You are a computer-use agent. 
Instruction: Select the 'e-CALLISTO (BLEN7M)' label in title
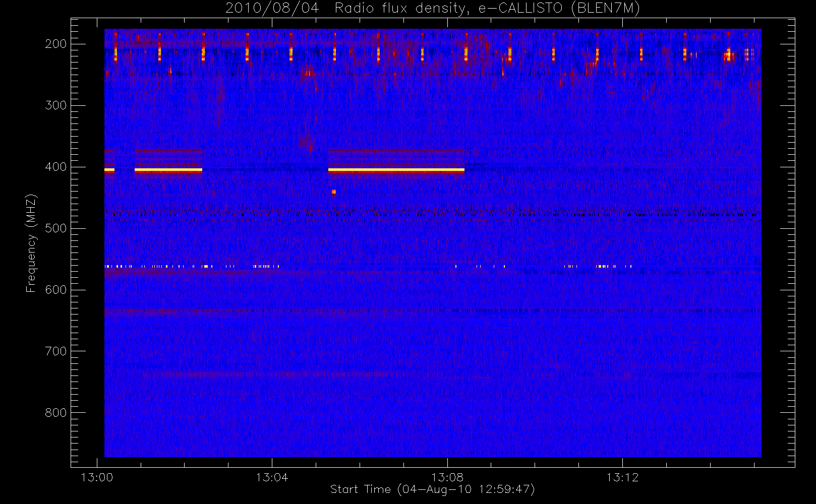[x=559, y=9]
